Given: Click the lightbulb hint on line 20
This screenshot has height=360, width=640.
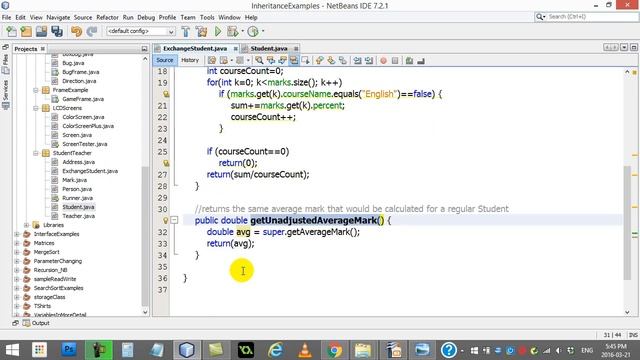Looking at the screenshot, I should (166, 94).
